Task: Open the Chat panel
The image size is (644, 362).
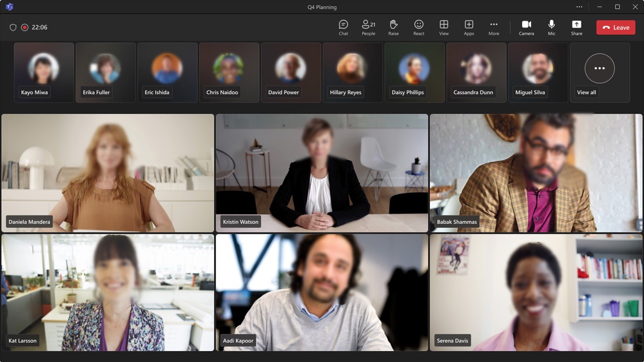Action: click(344, 28)
